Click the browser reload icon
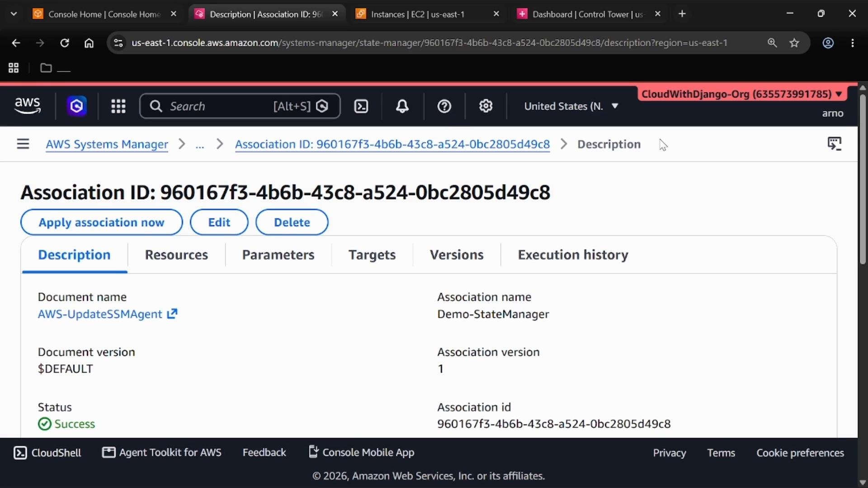Image resolution: width=868 pixels, height=488 pixels. pyautogui.click(x=65, y=43)
